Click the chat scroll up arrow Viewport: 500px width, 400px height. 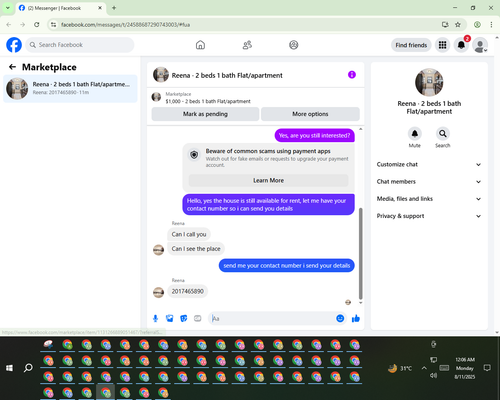[360, 129]
